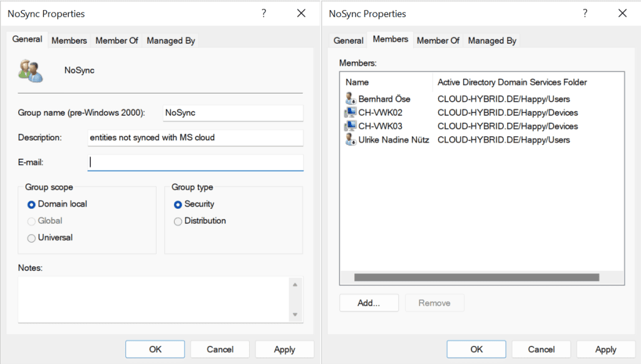641x364 pixels.
Task: Open the Managed By tab in right dialog
Action: click(x=492, y=41)
